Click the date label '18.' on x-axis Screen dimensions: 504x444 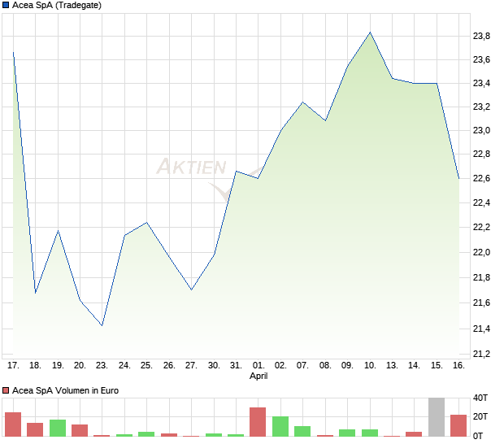click(x=35, y=366)
